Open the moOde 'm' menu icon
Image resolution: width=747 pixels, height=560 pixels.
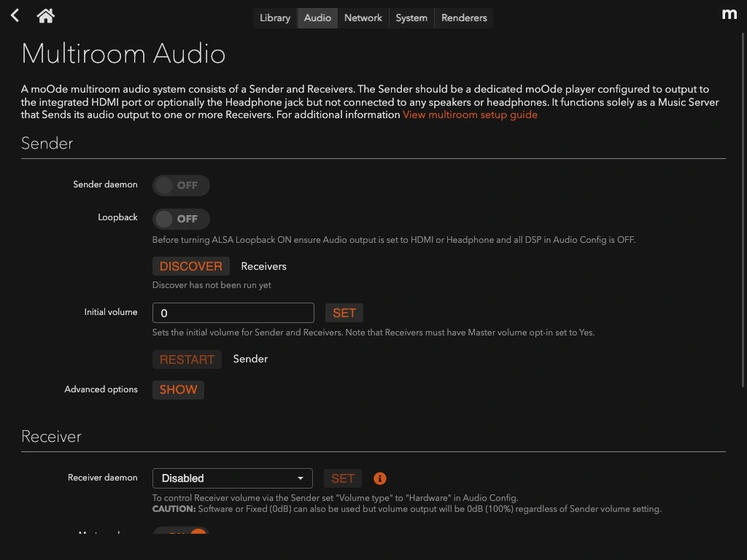coord(729,15)
